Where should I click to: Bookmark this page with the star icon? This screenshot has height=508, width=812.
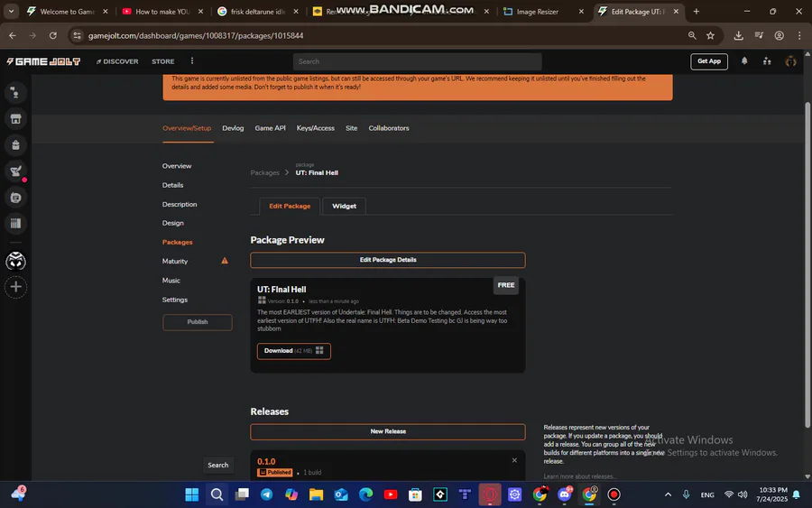pyautogui.click(x=711, y=35)
